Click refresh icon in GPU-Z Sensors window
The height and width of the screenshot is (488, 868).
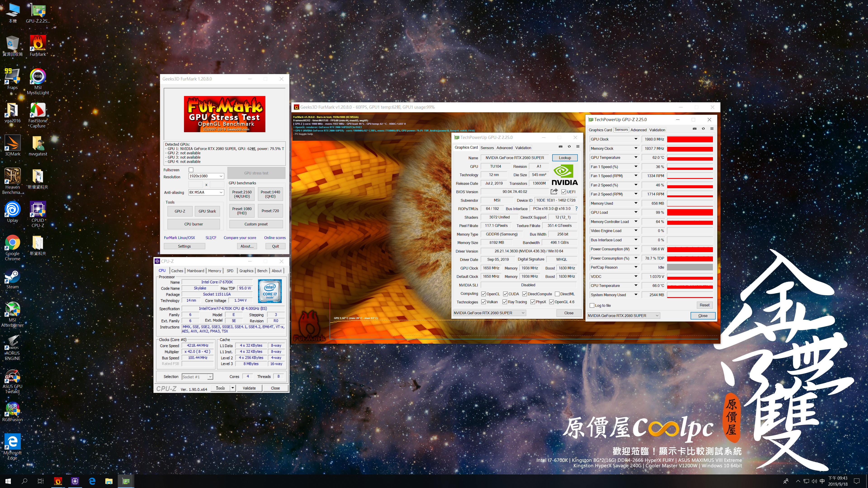coord(703,129)
